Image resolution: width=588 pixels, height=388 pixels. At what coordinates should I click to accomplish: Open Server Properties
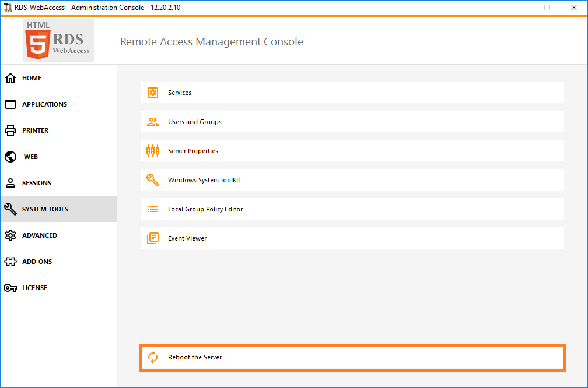[352, 151]
